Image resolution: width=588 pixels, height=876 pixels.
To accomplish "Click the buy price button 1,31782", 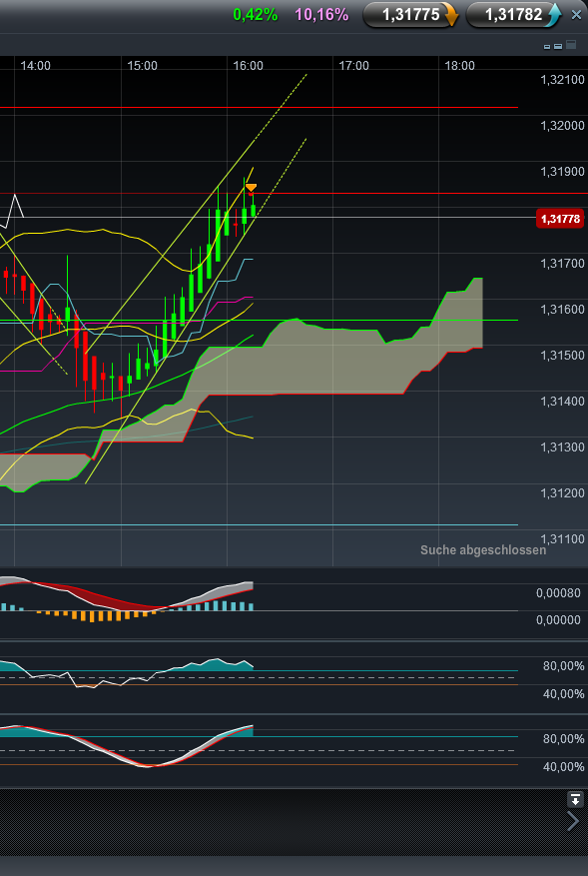I will click(513, 15).
